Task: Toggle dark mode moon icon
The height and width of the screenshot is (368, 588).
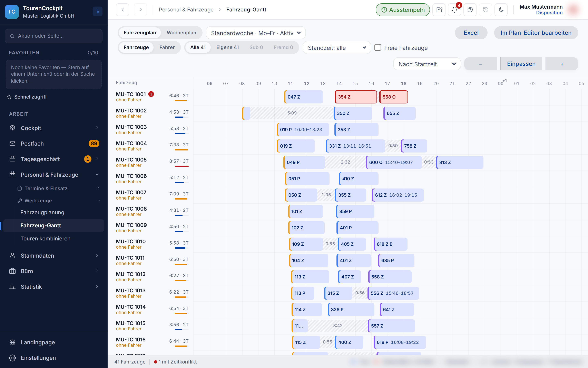Action: tap(501, 10)
